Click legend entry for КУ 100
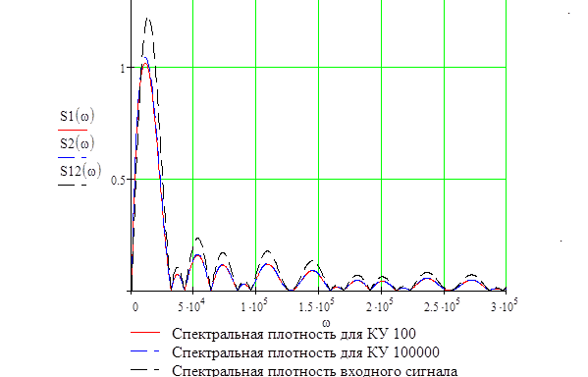The width and height of the screenshot is (588, 377). 294,334
